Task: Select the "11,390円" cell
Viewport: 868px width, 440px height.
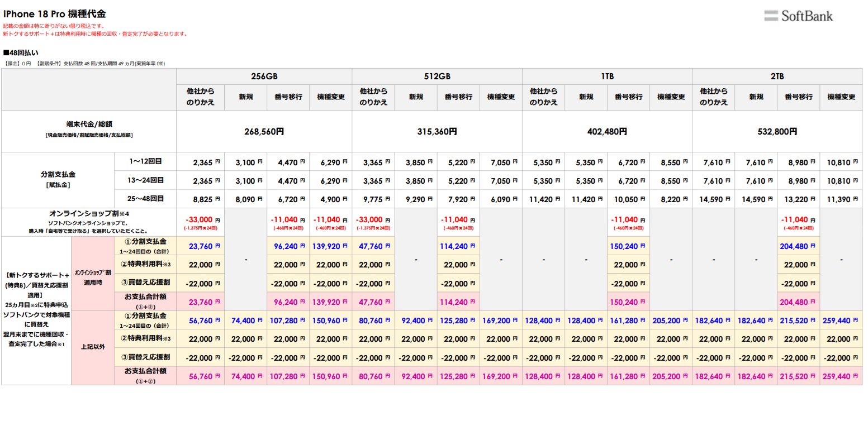Action: (841, 199)
